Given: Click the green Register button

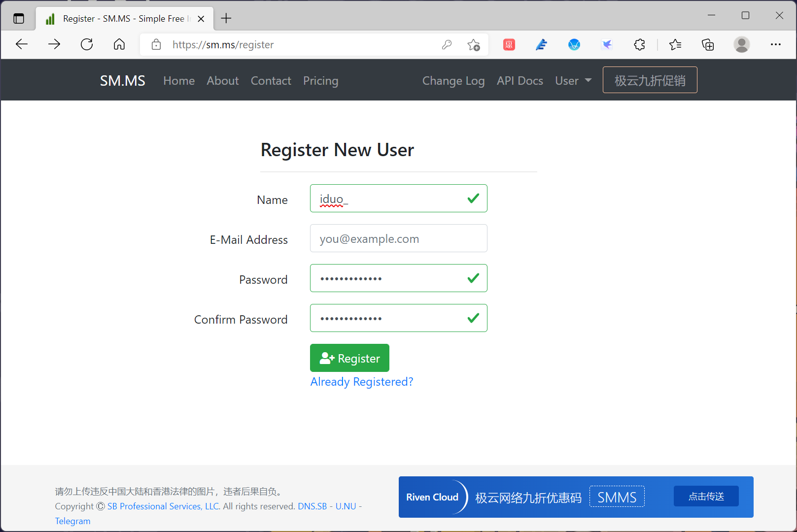Looking at the screenshot, I should pos(349,358).
